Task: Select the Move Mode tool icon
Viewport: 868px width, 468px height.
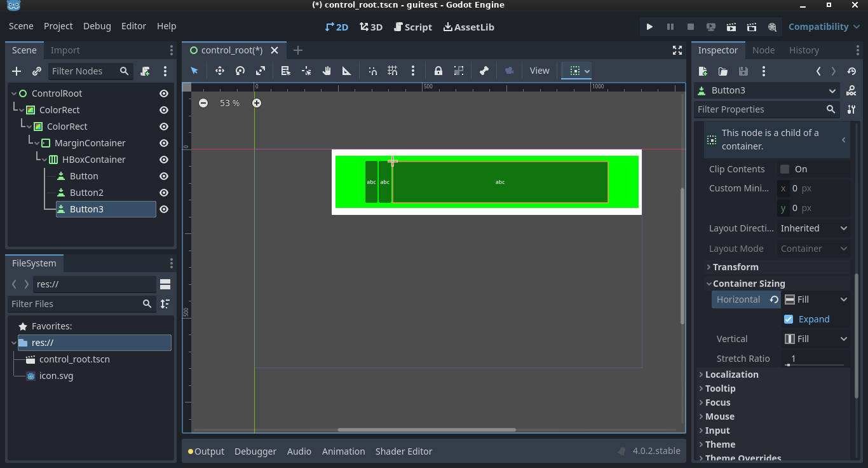Action: tap(219, 71)
